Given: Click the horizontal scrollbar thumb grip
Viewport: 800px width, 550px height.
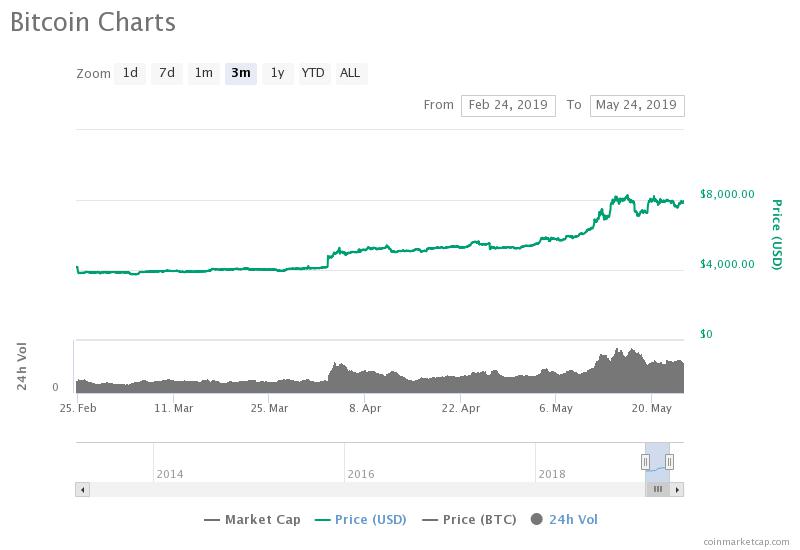Looking at the screenshot, I should point(658,489).
